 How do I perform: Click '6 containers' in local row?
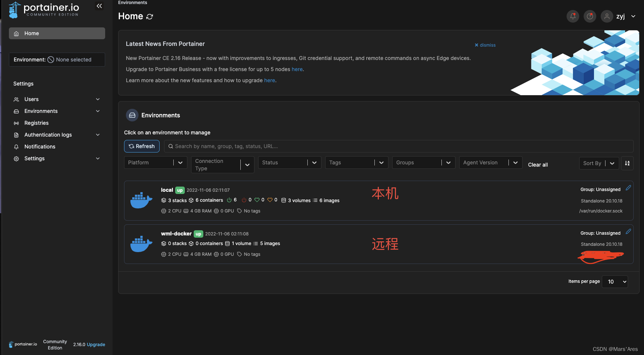click(x=209, y=200)
